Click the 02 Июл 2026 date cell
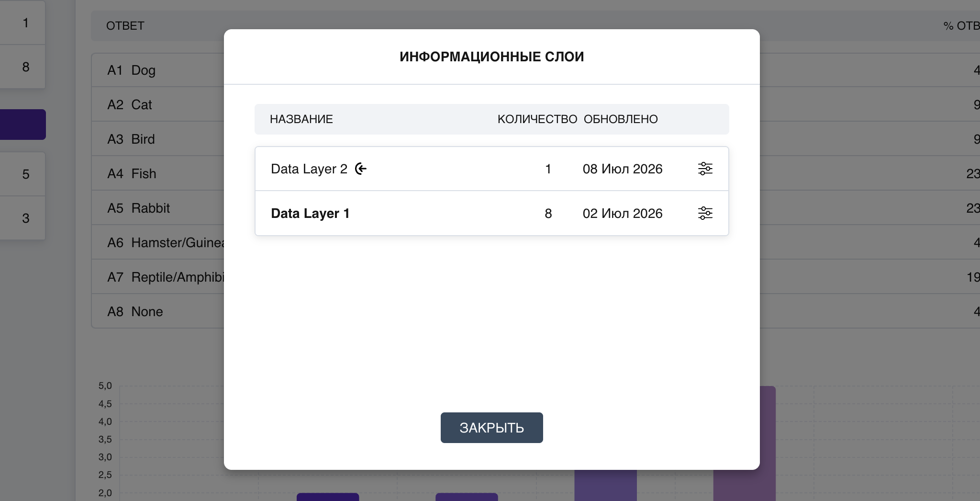Viewport: 980px width, 501px height. point(623,213)
